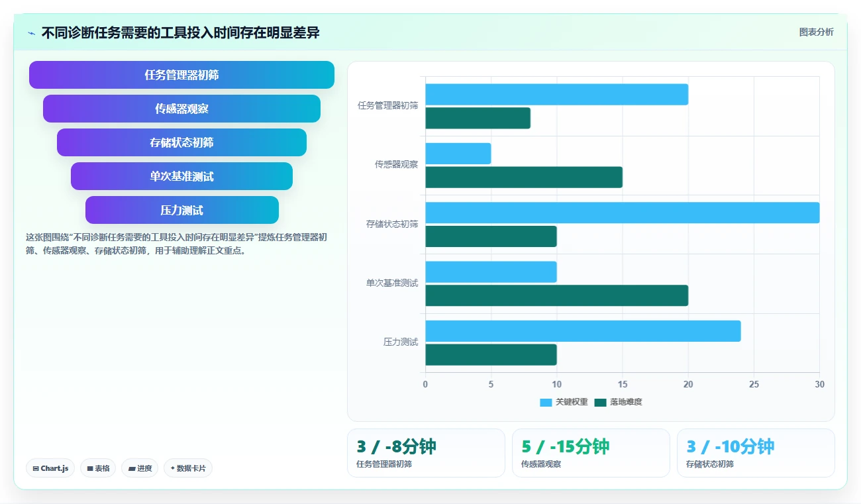
Task: Click the 数据卡片 tag chip
Action: (188, 468)
